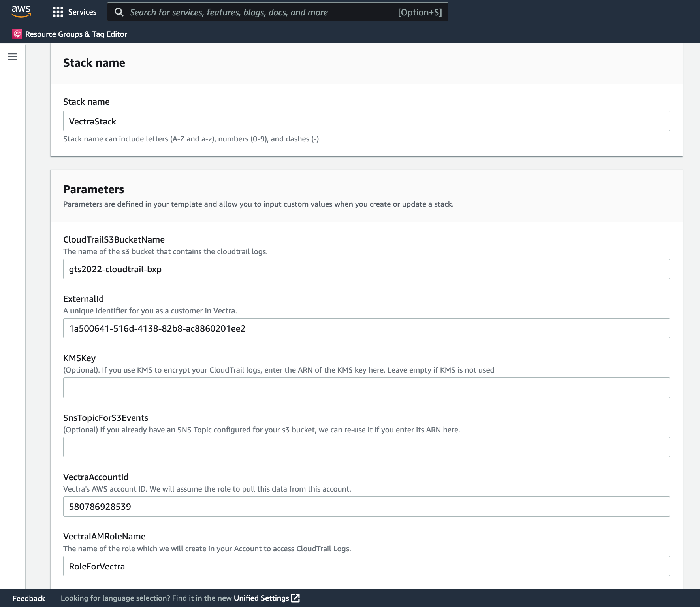Click the VectraIAMRoleName field with RoleForVectra
Screen dimensions: 700x607
point(366,566)
